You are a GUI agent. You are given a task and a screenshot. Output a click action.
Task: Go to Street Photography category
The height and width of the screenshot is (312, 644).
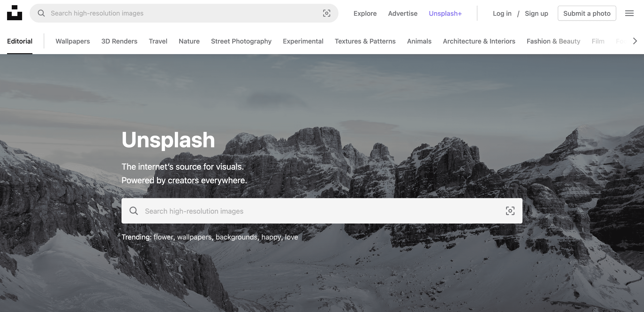click(241, 41)
